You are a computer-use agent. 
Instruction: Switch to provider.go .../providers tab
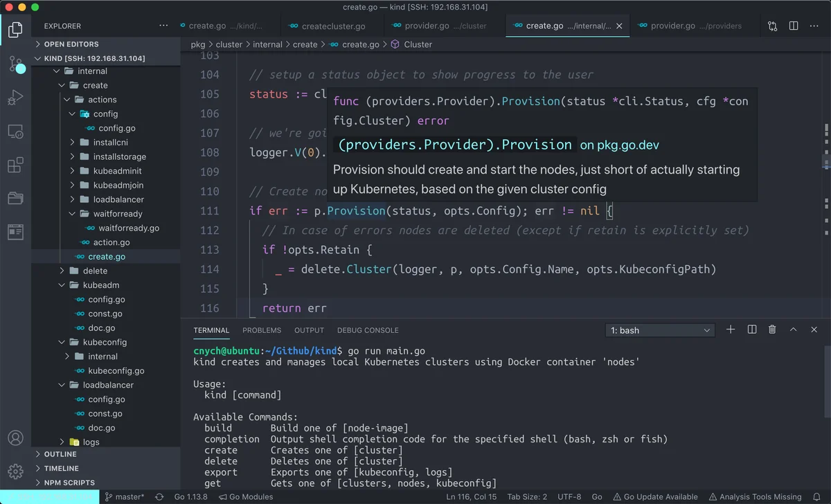click(x=695, y=26)
